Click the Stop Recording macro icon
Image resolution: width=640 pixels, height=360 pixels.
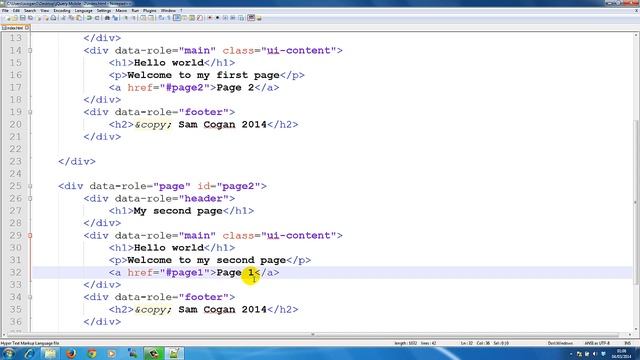click(217, 18)
